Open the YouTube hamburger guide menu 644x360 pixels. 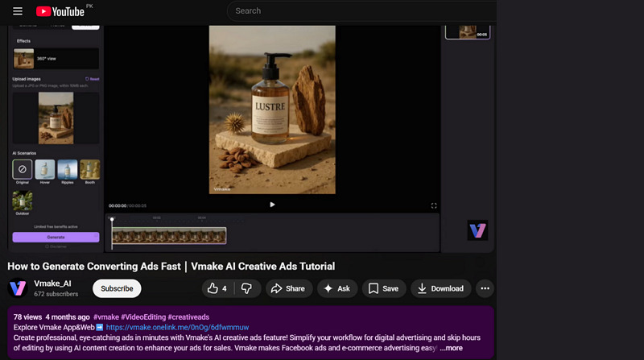[x=18, y=11]
